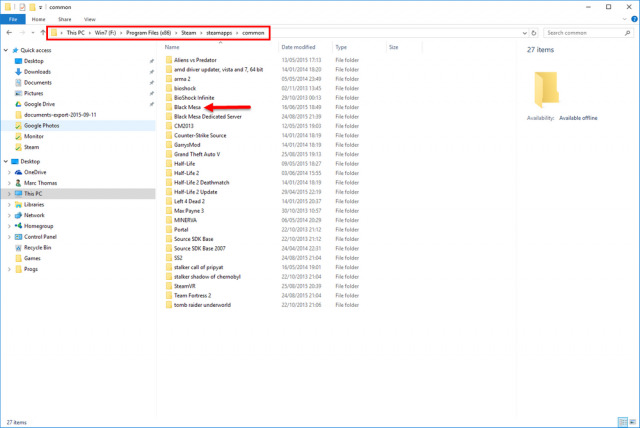Click the Search common input field
Viewport: 640px width, 428px height.
pyautogui.click(x=584, y=33)
